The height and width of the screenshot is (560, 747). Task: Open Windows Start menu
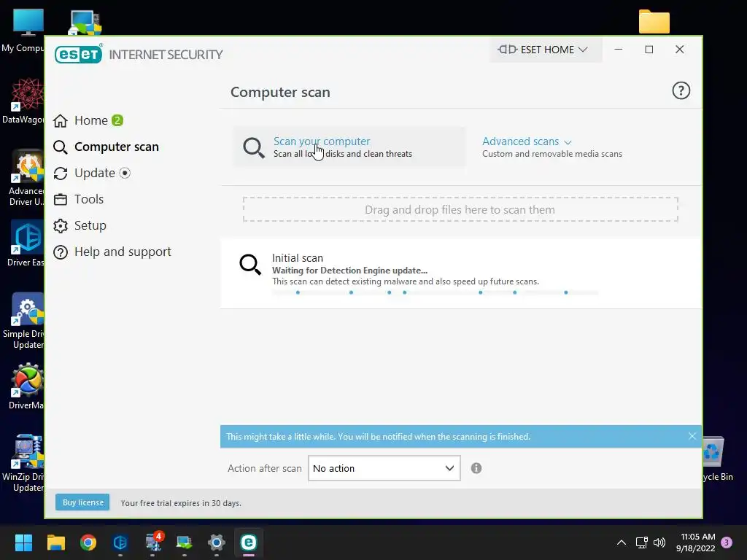(x=23, y=542)
